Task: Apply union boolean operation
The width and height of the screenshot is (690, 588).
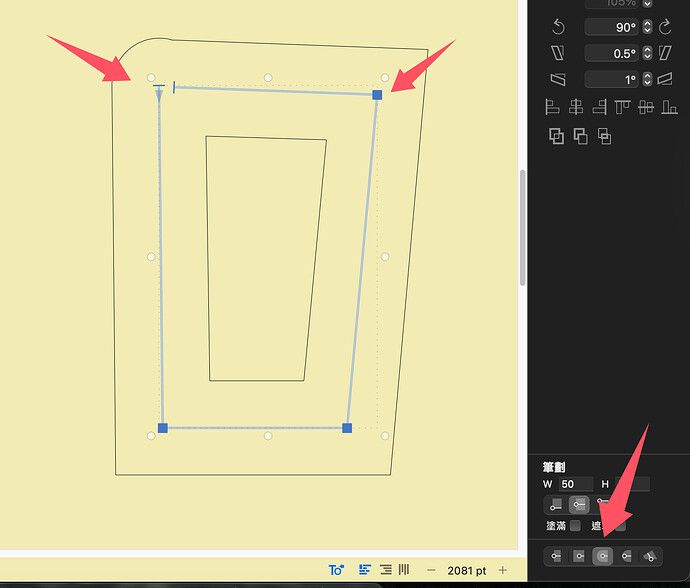Action: [556, 136]
